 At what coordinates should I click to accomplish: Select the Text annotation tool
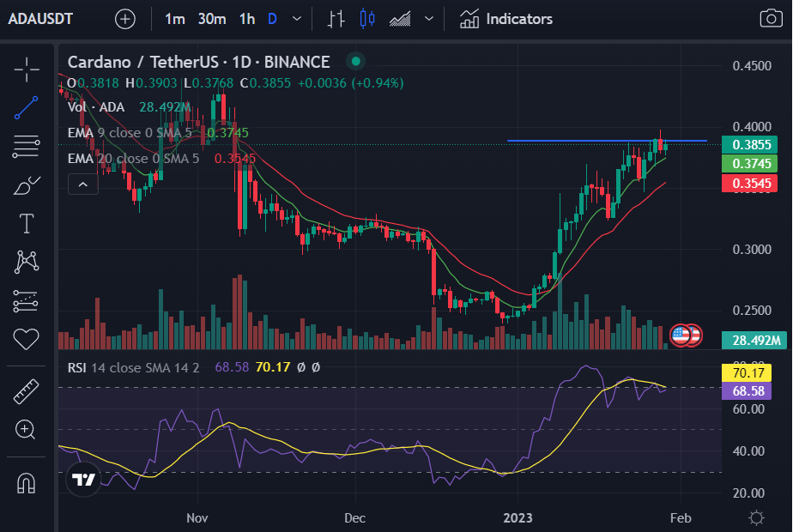coord(27,223)
